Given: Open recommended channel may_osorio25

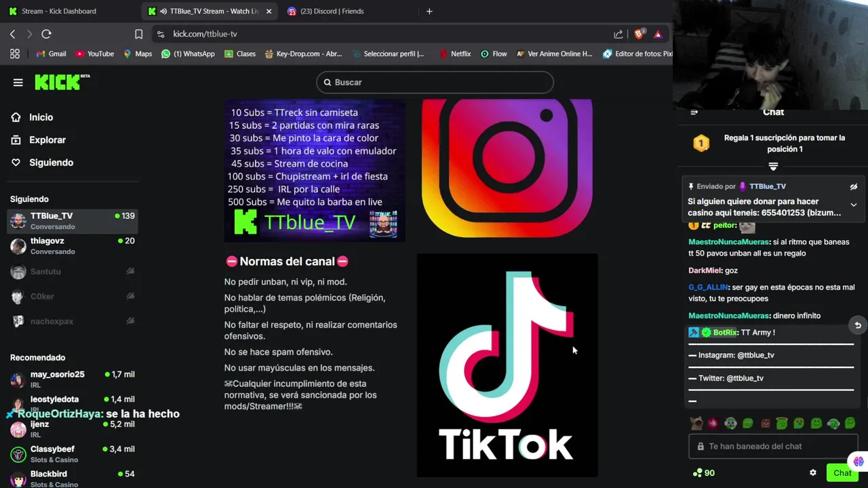Looking at the screenshot, I should 73,379.
